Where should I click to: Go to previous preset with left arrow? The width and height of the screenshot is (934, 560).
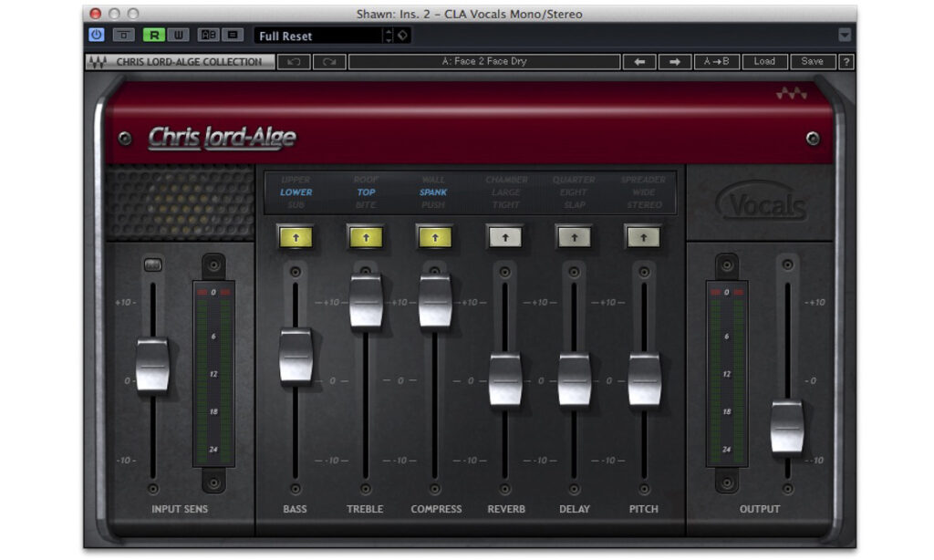(x=639, y=61)
